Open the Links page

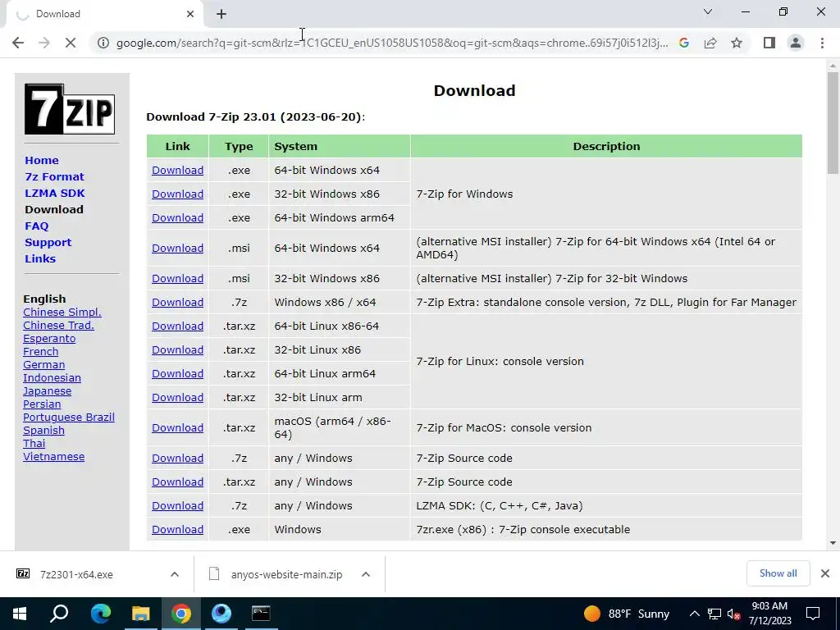pyautogui.click(x=40, y=258)
